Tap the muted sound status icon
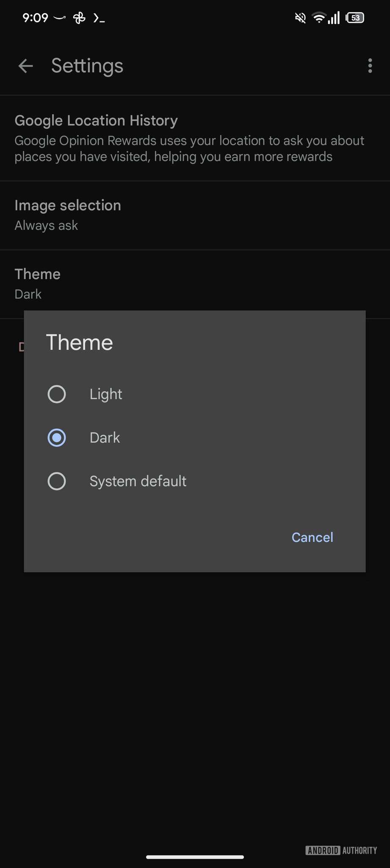390x868 pixels. pos(300,18)
